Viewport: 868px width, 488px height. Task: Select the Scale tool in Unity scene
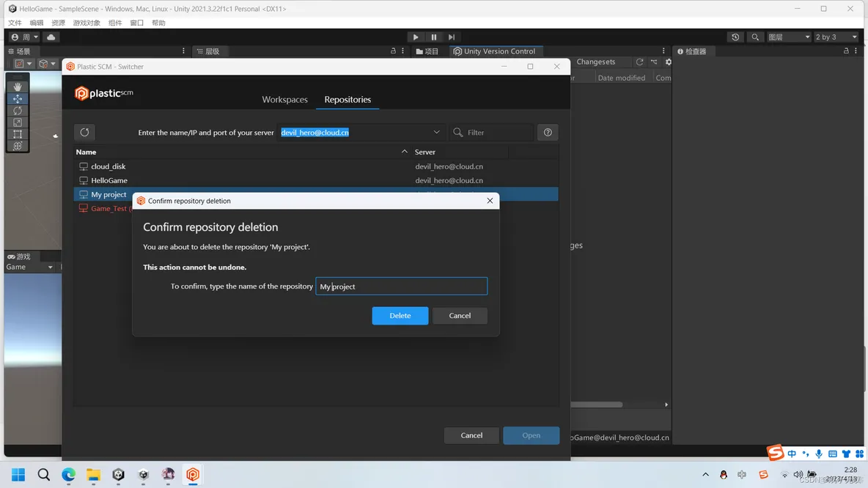[x=18, y=122]
